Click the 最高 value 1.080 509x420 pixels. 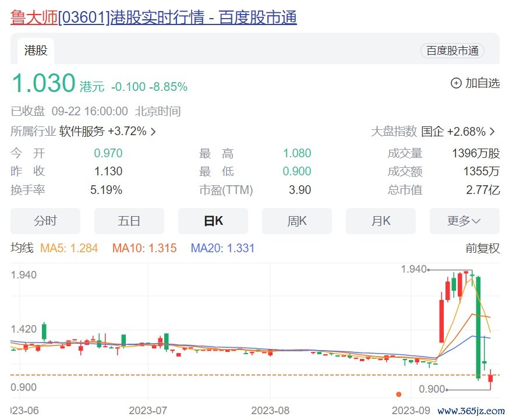[x=297, y=153]
